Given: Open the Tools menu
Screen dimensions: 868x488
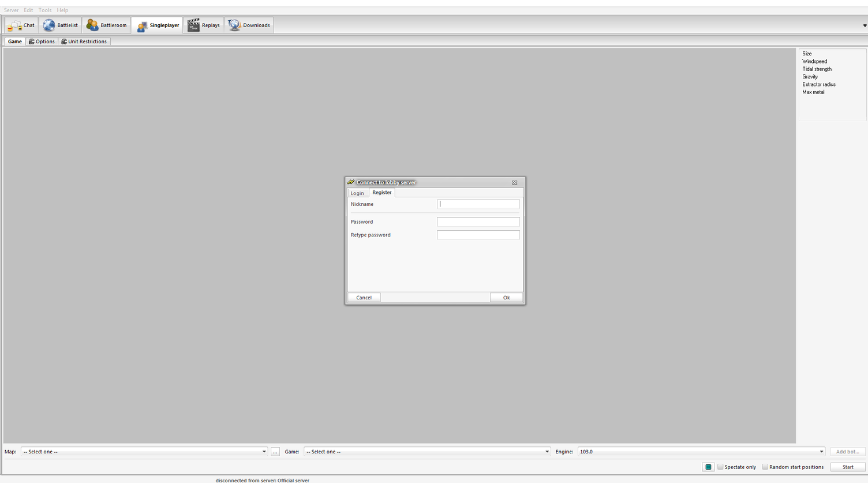Looking at the screenshot, I should click(45, 10).
